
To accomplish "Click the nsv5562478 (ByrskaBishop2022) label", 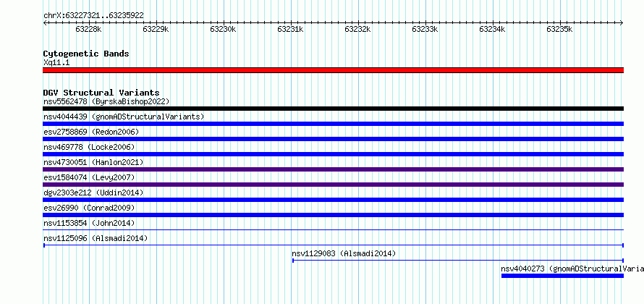I will click(x=106, y=101).
